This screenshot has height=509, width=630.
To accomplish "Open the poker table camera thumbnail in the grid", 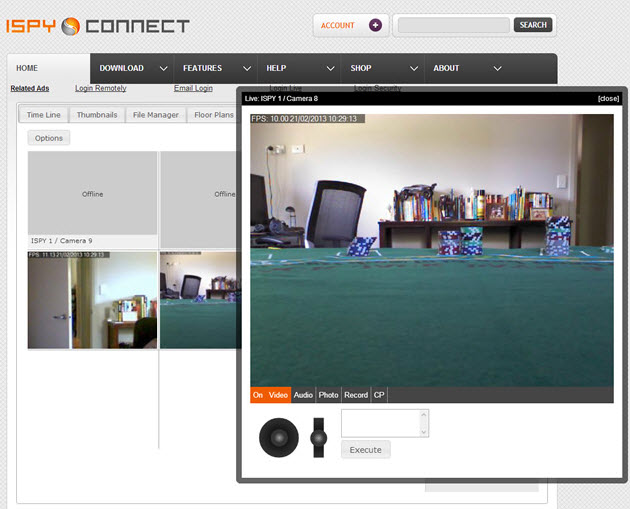I will tap(200, 300).
